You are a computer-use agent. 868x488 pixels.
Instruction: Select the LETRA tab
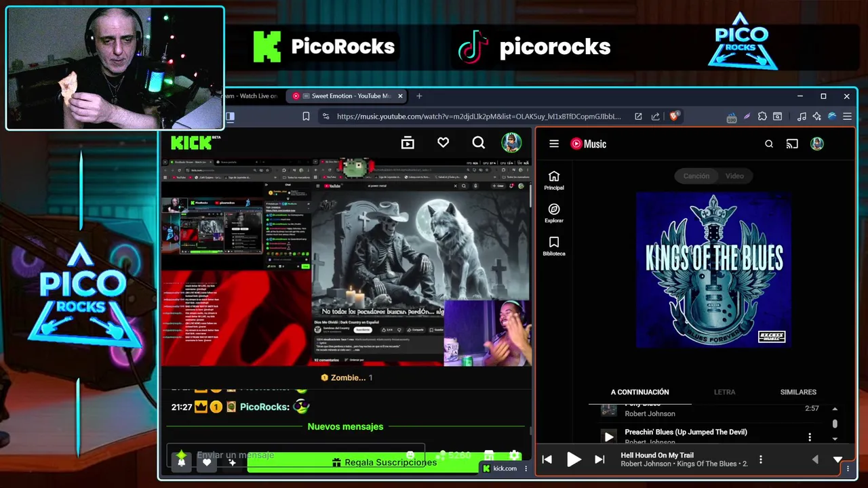click(724, 392)
